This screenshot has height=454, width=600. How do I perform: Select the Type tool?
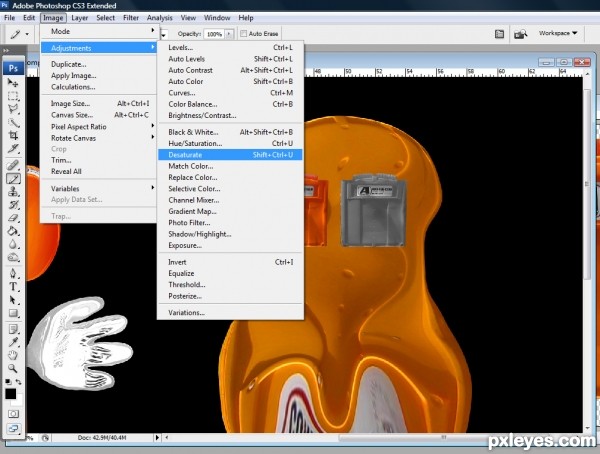point(13,287)
